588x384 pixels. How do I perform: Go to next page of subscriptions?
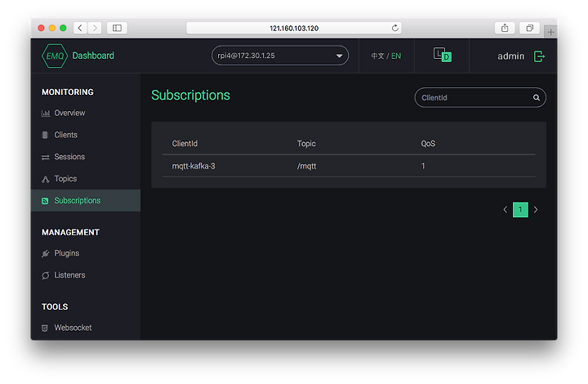click(x=536, y=210)
